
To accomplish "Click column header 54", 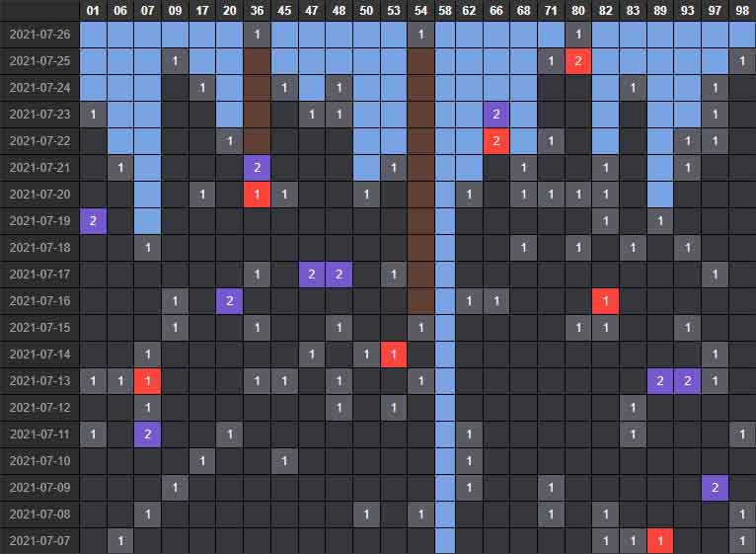I will click(x=421, y=10).
